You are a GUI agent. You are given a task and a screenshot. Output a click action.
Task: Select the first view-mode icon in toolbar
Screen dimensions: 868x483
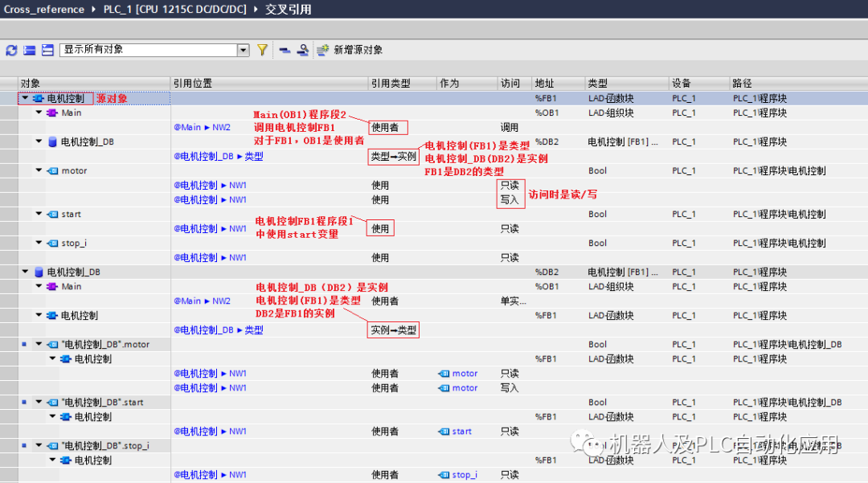(29, 50)
